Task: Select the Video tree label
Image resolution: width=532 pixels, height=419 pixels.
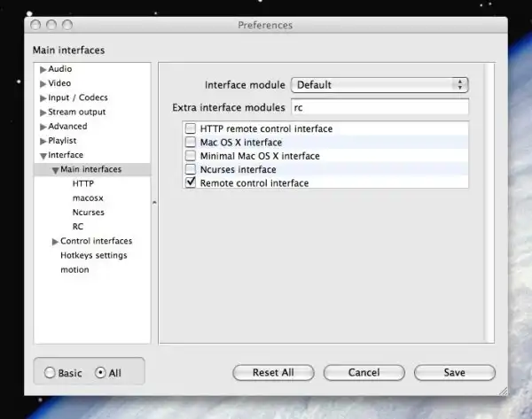Action: tap(59, 83)
